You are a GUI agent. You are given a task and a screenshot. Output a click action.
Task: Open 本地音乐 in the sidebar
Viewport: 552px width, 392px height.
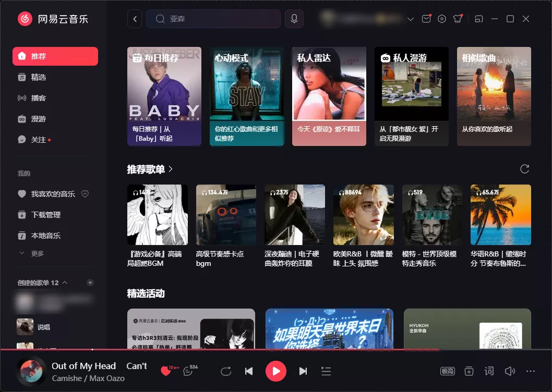pos(55,236)
